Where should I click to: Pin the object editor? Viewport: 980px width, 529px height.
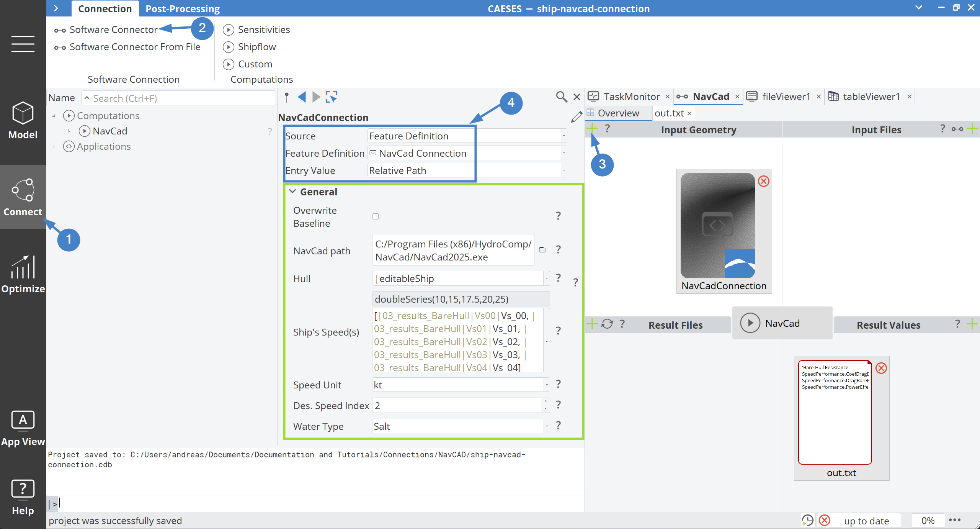click(x=287, y=97)
